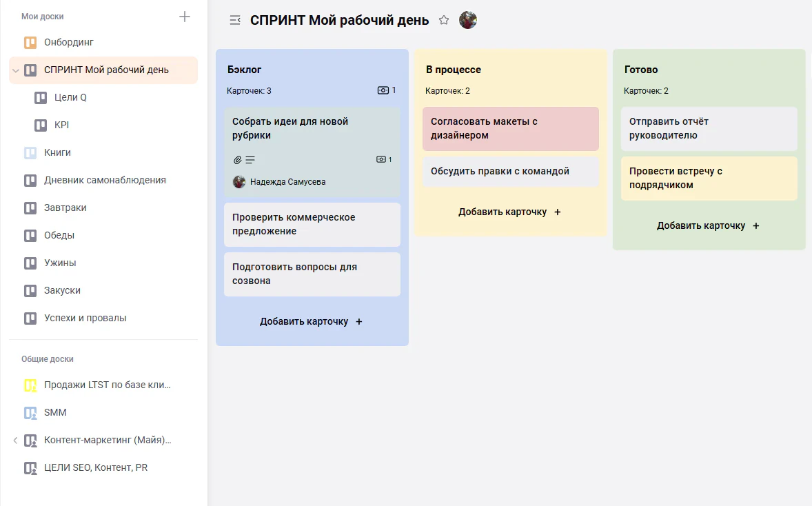Open the Книги board

tap(57, 153)
